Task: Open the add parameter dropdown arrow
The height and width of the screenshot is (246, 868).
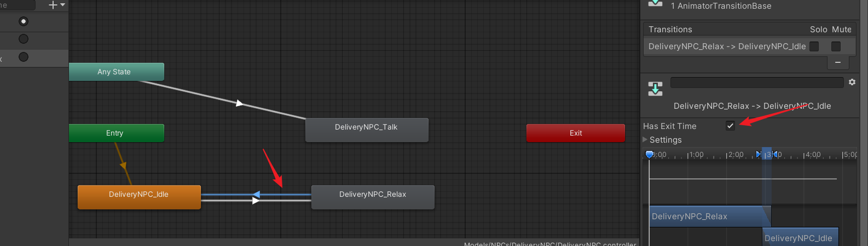Action: click(x=62, y=5)
